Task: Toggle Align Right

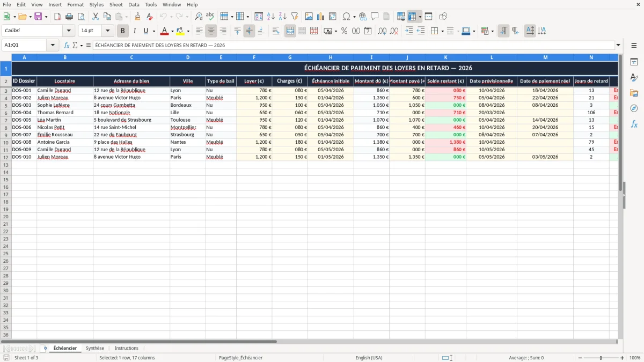Action: tap(223, 31)
